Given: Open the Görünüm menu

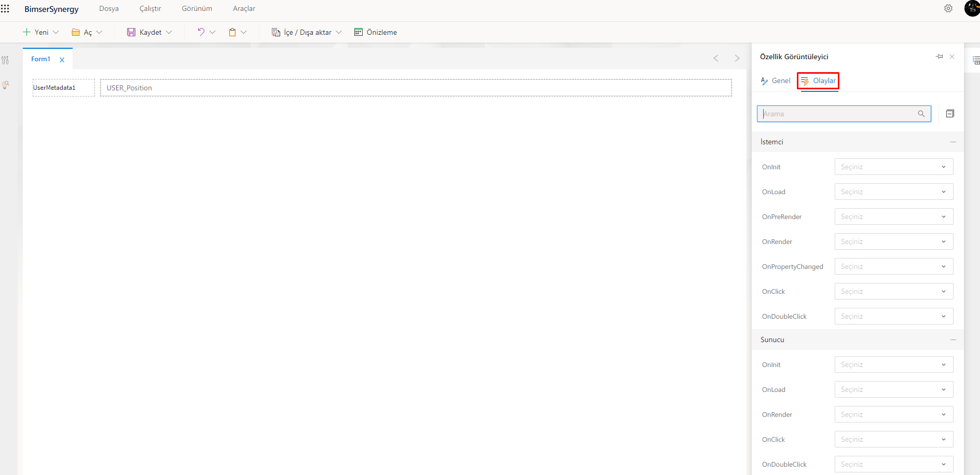Looking at the screenshot, I should pos(197,8).
